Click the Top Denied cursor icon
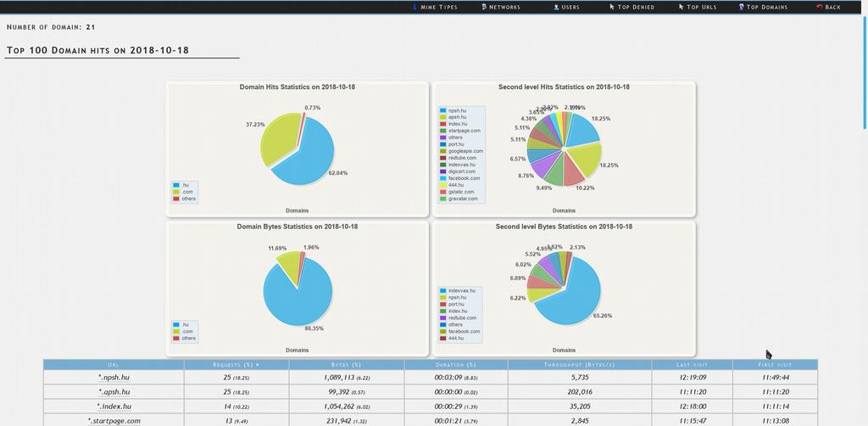This screenshot has height=426, width=868. pos(612,7)
